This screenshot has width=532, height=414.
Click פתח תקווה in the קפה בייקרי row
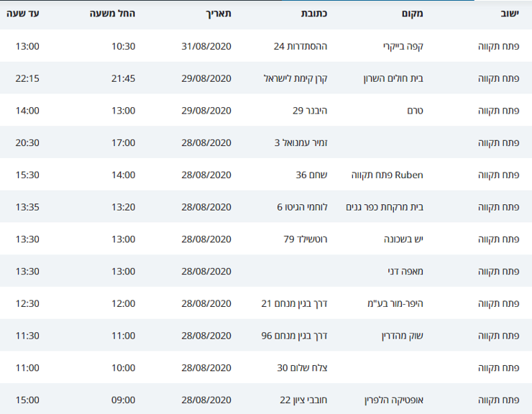[x=499, y=46]
